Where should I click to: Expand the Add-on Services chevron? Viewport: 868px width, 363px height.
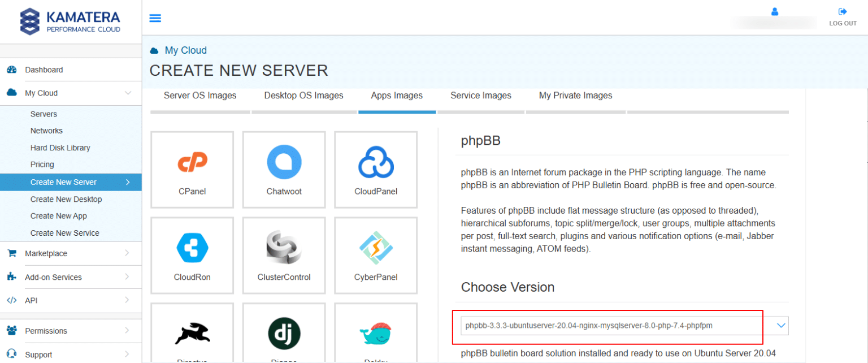[x=127, y=277]
